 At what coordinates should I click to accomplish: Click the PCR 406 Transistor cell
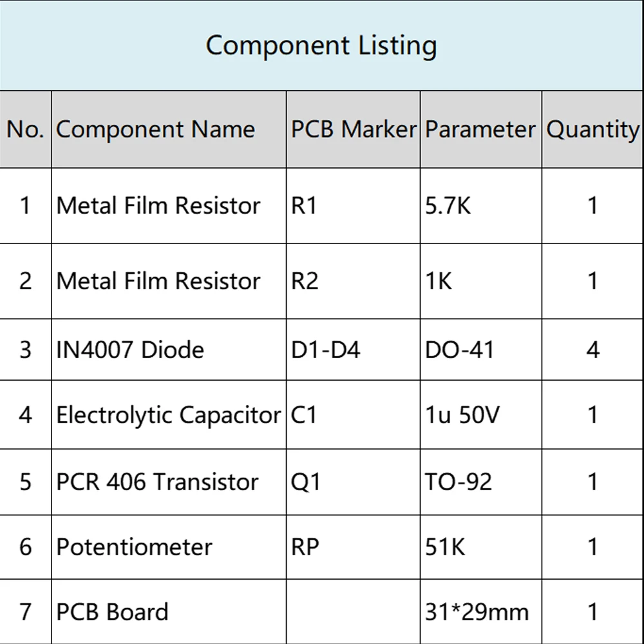(169, 482)
